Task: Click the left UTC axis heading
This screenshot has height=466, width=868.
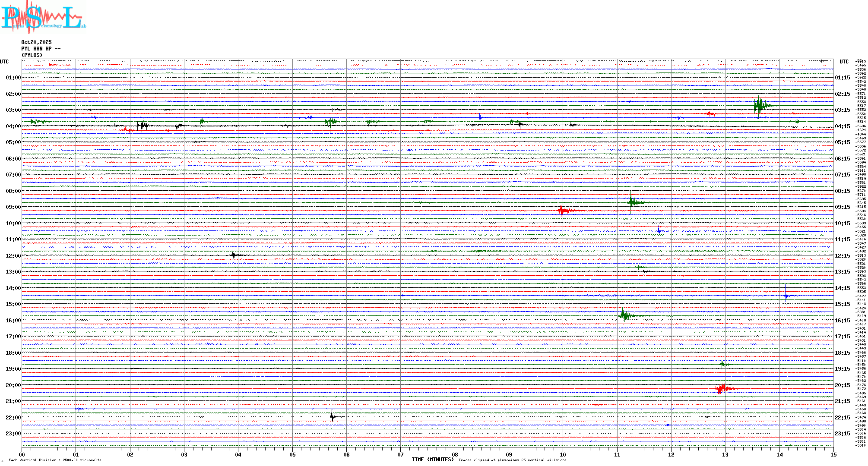Action: (x=4, y=62)
